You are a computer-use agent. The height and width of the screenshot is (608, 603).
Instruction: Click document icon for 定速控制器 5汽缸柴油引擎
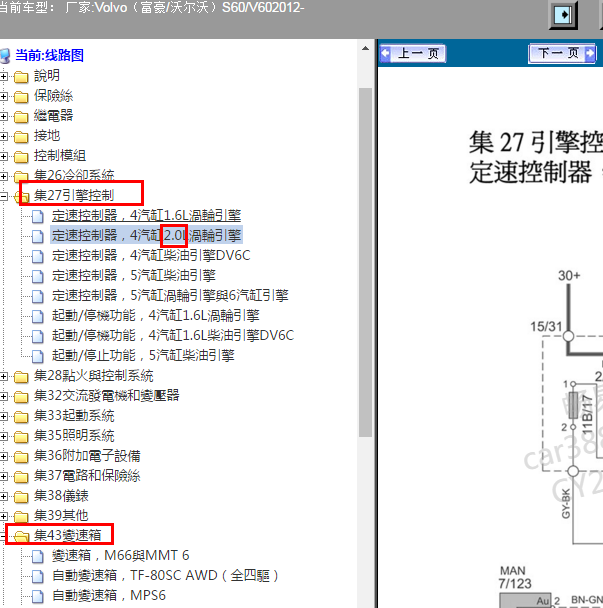tap(38, 276)
